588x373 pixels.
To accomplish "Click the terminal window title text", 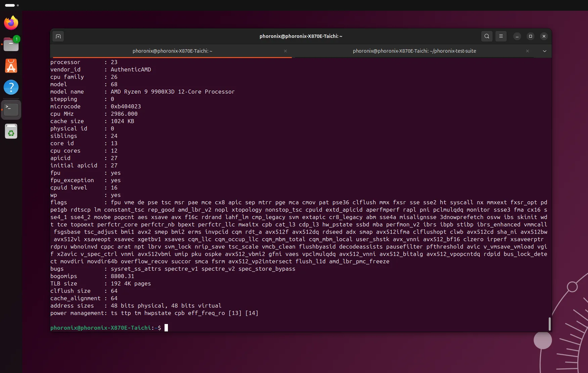I will (301, 36).
